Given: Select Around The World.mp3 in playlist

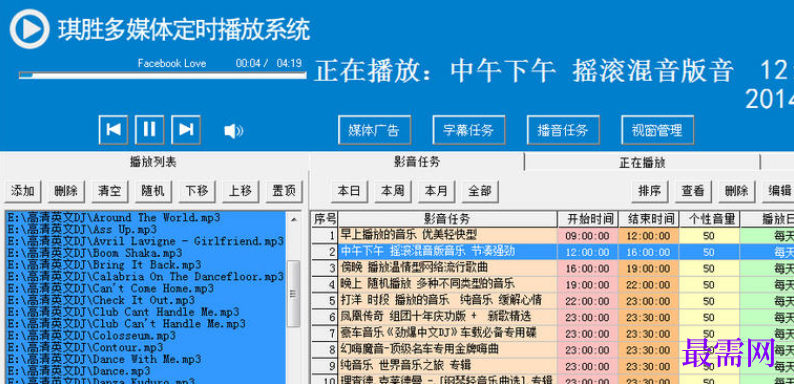Looking at the screenshot, I should pyautogui.click(x=145, y=217).
